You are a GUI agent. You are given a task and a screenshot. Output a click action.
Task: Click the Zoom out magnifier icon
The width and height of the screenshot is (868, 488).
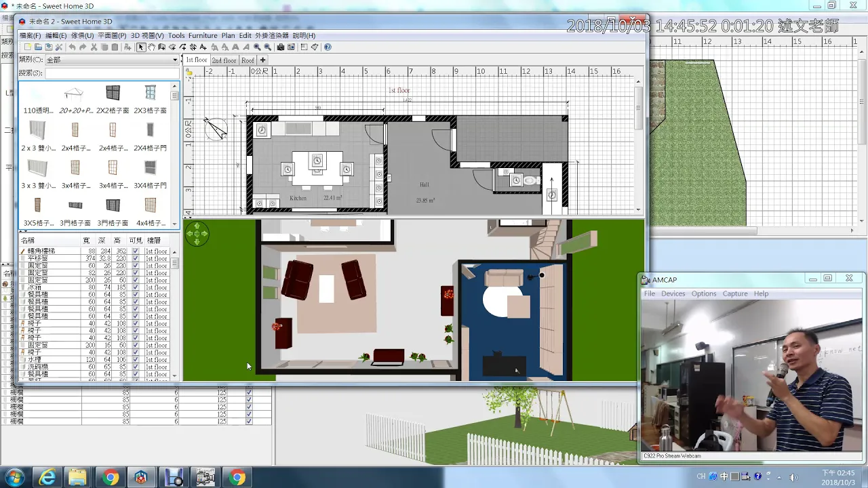(267, 47)
